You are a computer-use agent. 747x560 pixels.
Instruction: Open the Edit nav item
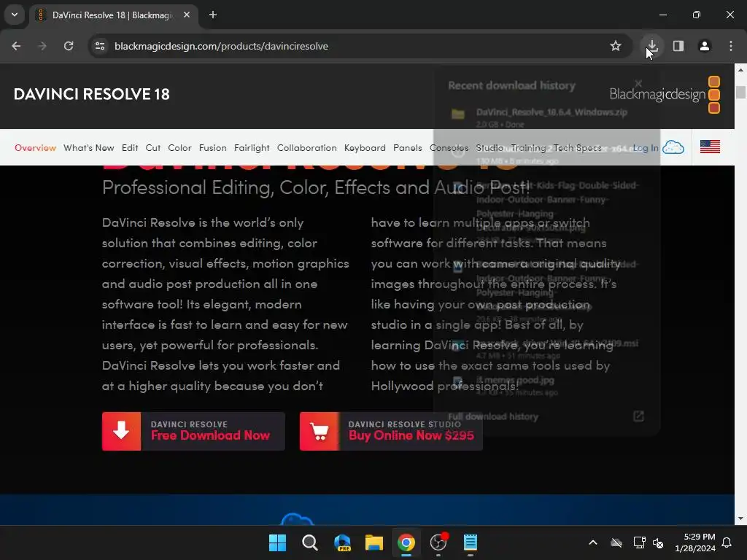tap(130, 148)
